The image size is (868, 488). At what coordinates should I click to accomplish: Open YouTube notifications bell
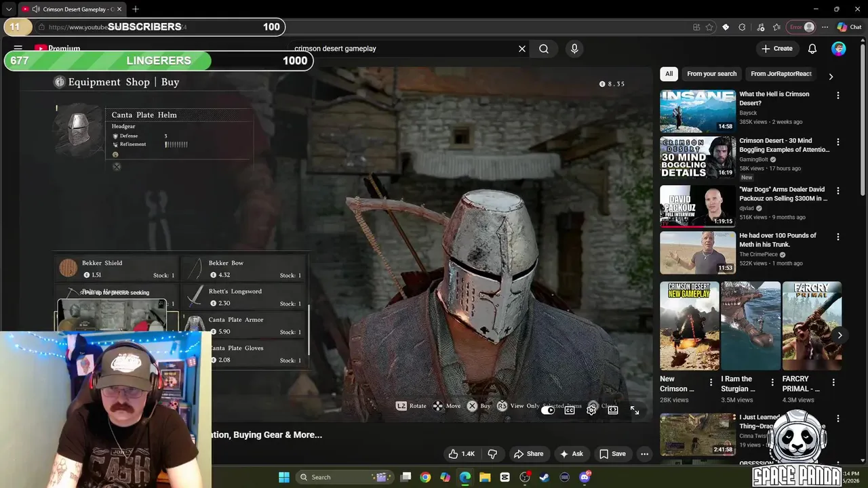(812, 49)
